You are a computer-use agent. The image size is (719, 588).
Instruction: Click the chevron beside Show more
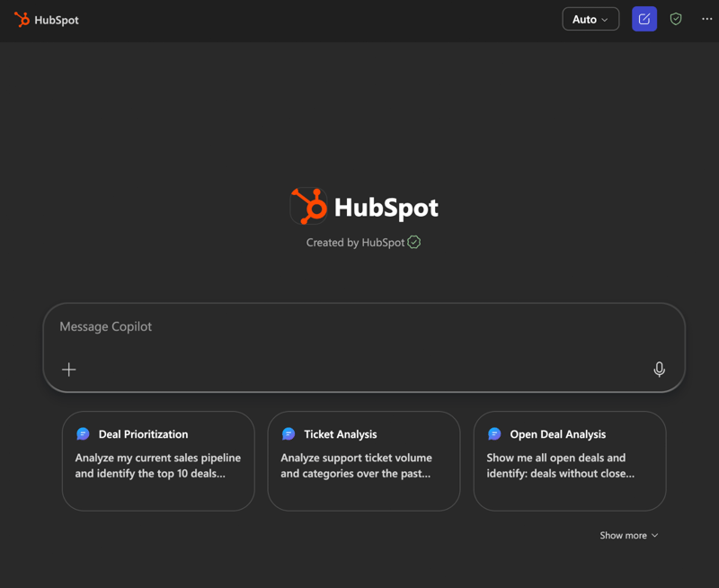point(652,535)
